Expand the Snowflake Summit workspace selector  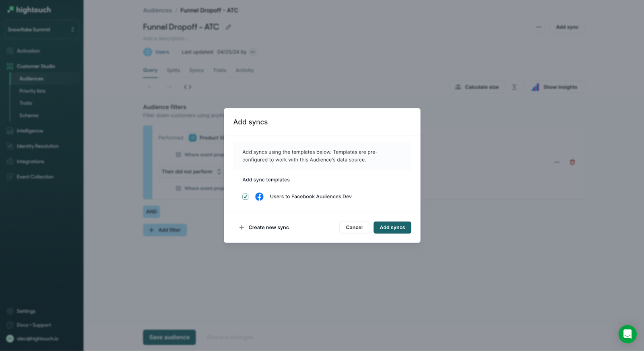pos(41,30)
